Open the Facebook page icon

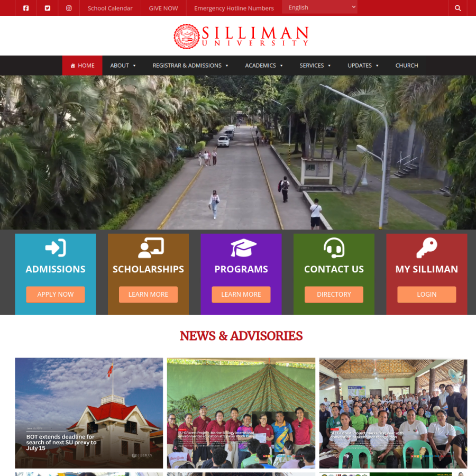click(x=26, y=8)
